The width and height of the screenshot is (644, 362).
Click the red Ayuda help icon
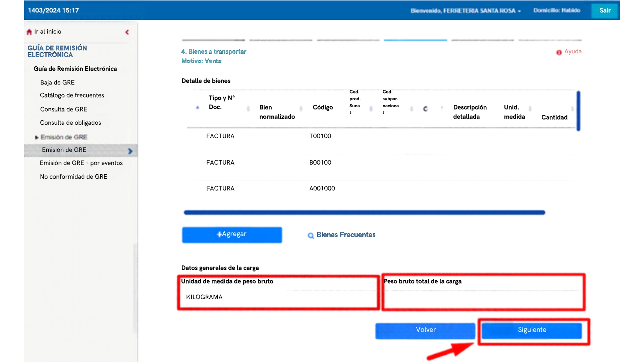(x=559, y=52)
